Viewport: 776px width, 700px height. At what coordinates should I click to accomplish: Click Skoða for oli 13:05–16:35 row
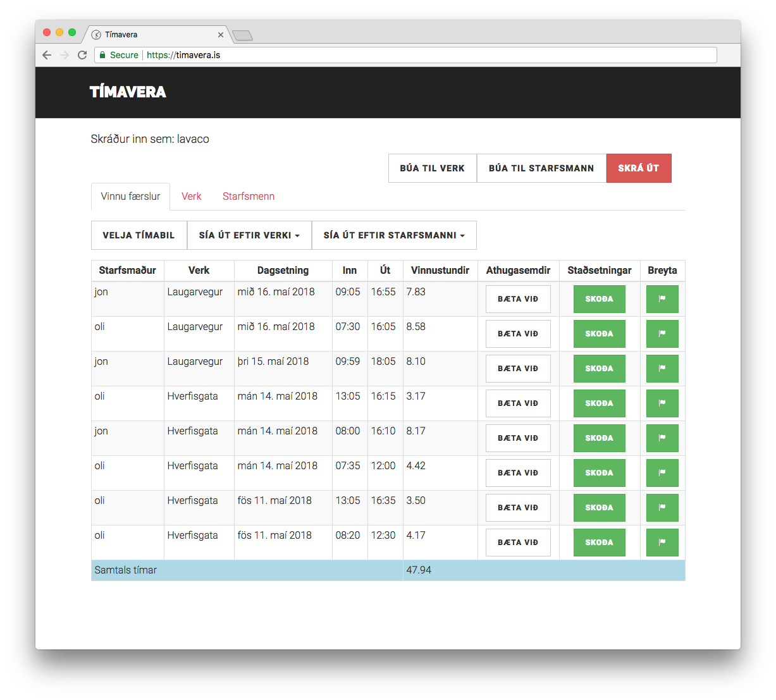point(600,508)
